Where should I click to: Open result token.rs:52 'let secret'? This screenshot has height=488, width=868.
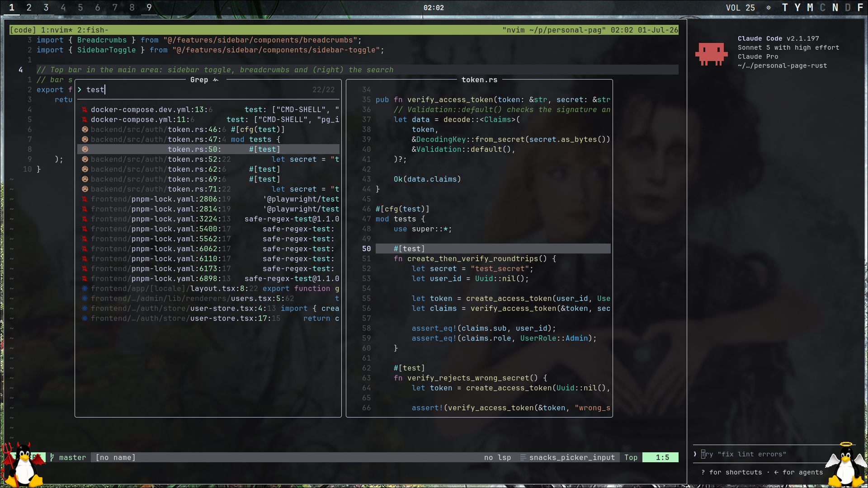pyautogui.click(x=208, y=160)
